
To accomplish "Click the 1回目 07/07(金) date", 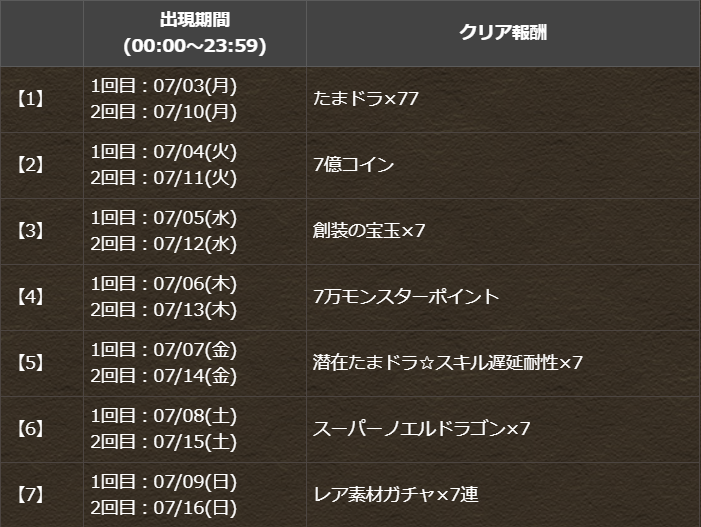I will tap(164, 350).
